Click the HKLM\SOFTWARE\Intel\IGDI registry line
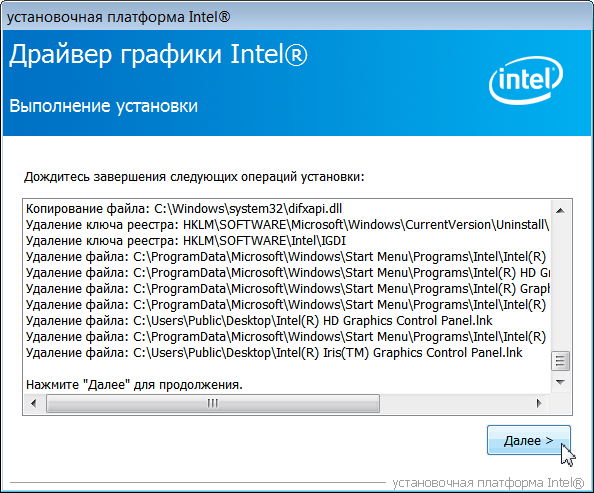 [x=186, y=241]
